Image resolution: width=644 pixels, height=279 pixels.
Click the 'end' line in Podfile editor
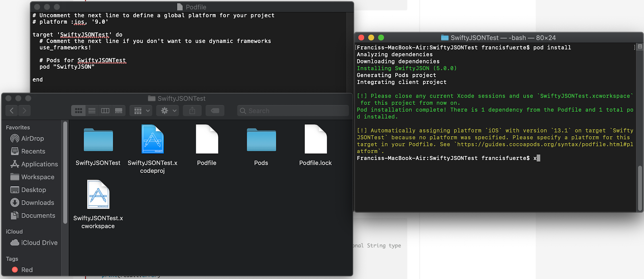tap(38, 80)
